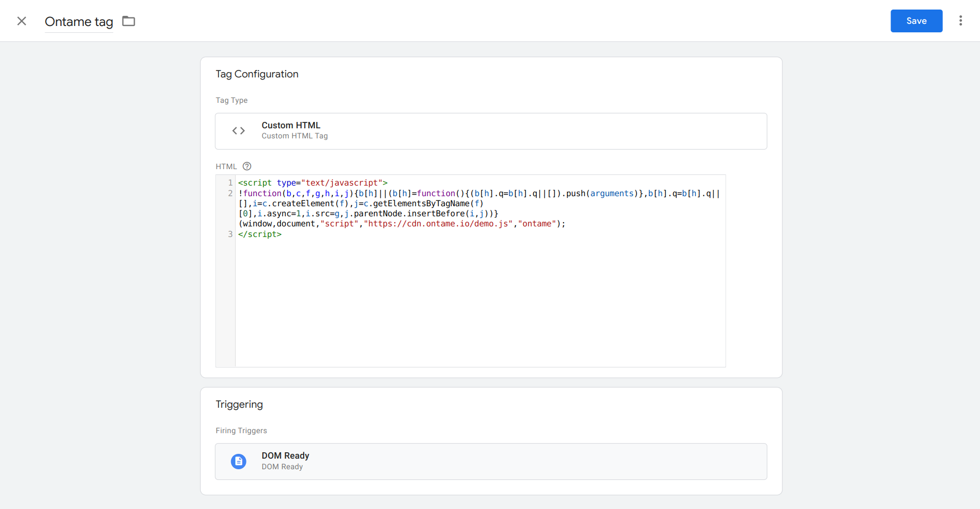The width and height of the screenshot is (980, 509).
Task: Click the !function(b,c,f,g,h,i,j) code text
Action: click(296, 194)
